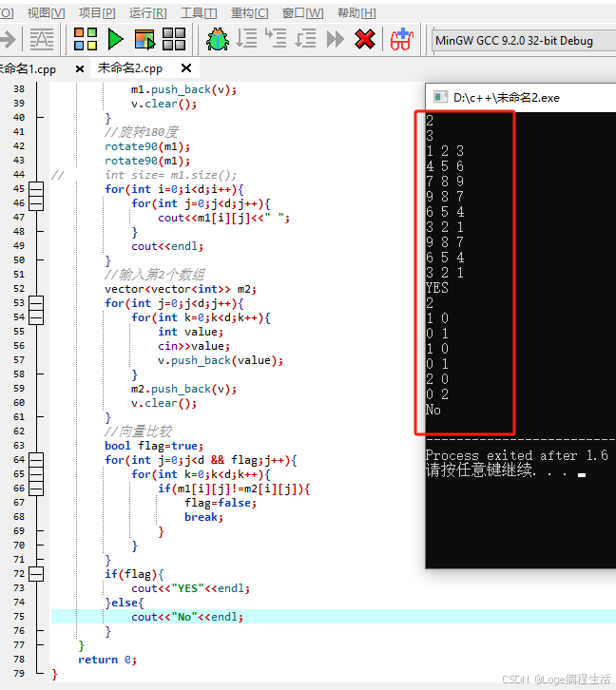Click the Step Into debug icon

(x=276, y=38)
